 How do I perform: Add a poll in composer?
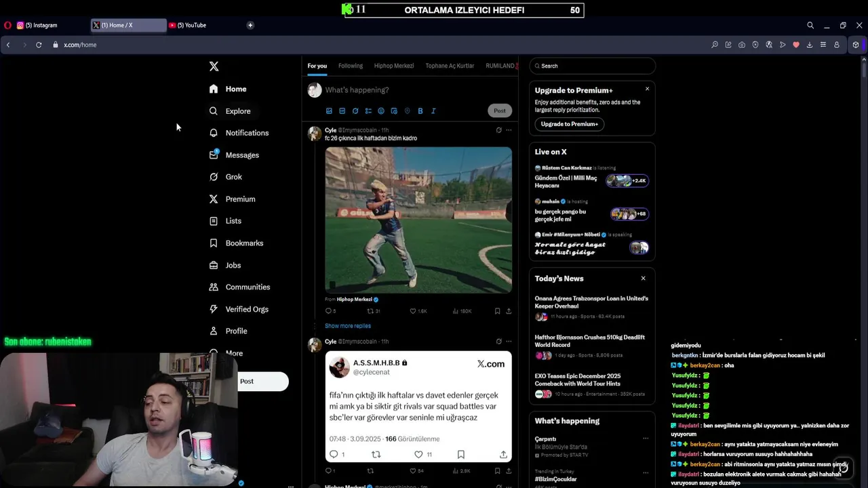pos(368,111)
